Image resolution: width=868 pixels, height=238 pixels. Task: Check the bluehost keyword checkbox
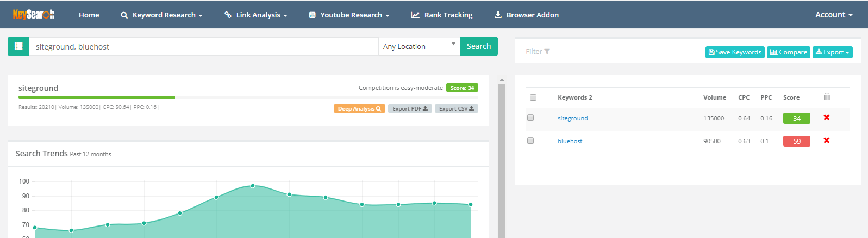coord(530,141)
